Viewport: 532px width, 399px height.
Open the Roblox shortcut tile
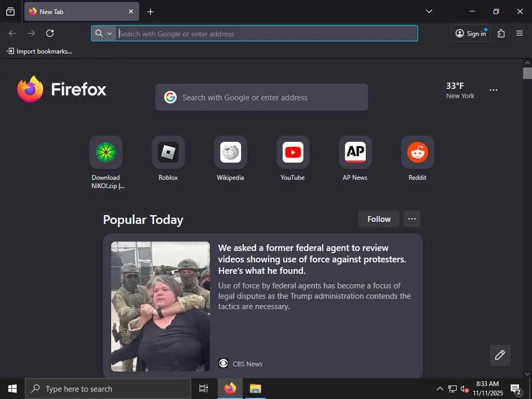click(168, 159)
